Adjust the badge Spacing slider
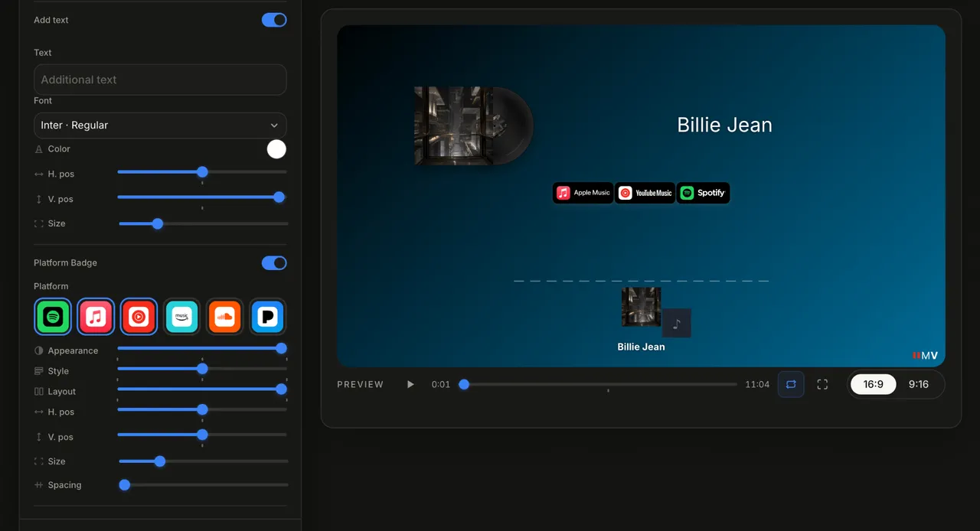 [x=203, y=485]
